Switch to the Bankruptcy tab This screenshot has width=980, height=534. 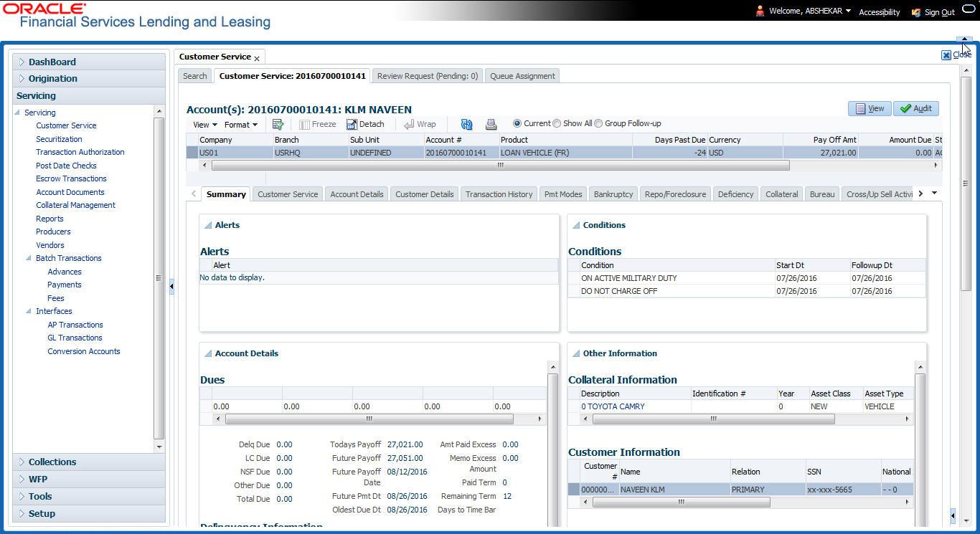pos(613,194)
